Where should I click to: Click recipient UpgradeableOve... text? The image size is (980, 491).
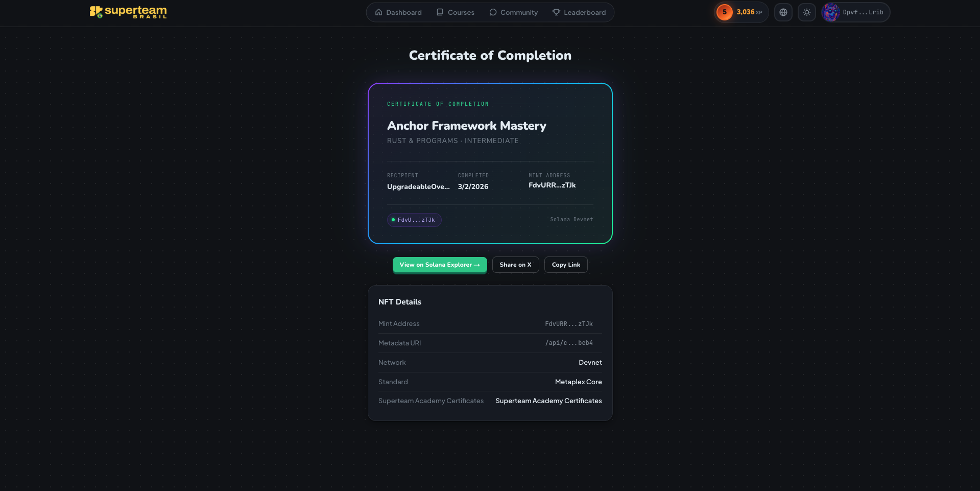[418, 186]
